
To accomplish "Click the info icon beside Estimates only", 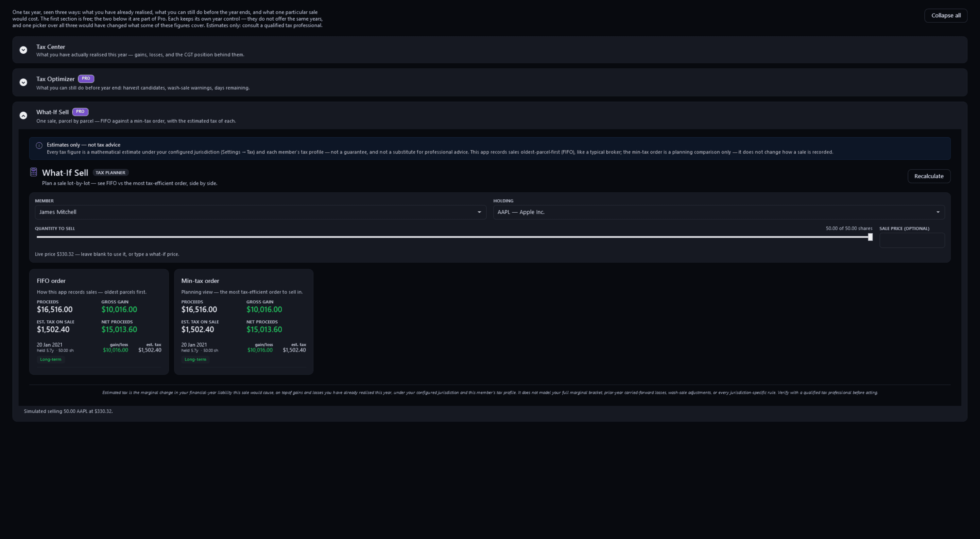I will [x=39, y=145].
